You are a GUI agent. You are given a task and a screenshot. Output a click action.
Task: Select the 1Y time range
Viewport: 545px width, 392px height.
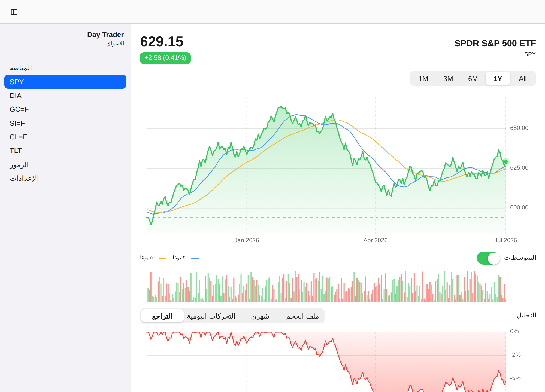tap(498, 79)
